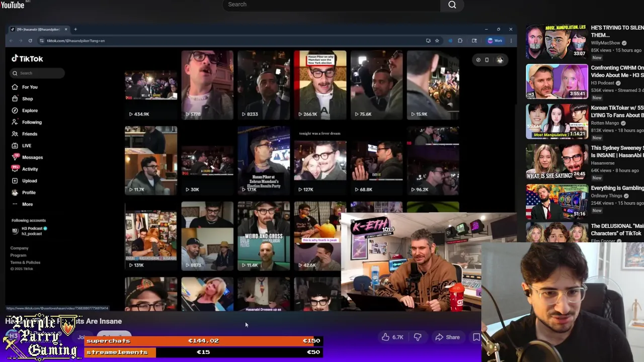Click the YouTube logo
Viewport: 644px width, 362px height.
click(x=12, y=5)
